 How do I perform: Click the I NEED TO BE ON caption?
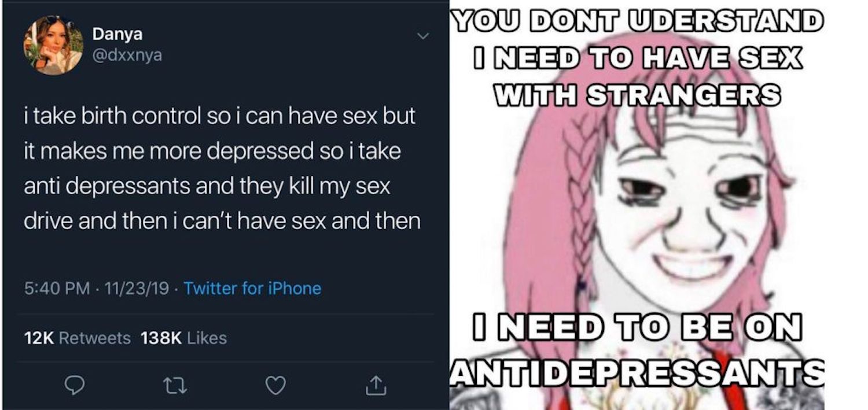coord(638,328)
